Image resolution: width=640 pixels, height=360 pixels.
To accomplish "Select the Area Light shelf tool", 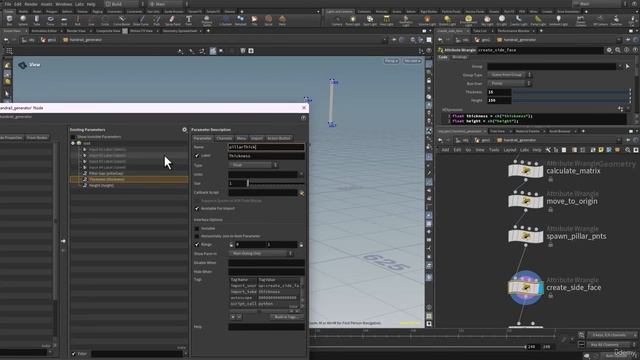I will click(386, 20).
